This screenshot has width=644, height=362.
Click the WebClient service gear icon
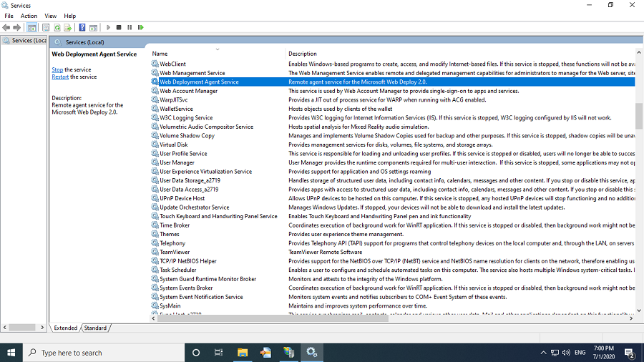(155, 64)
